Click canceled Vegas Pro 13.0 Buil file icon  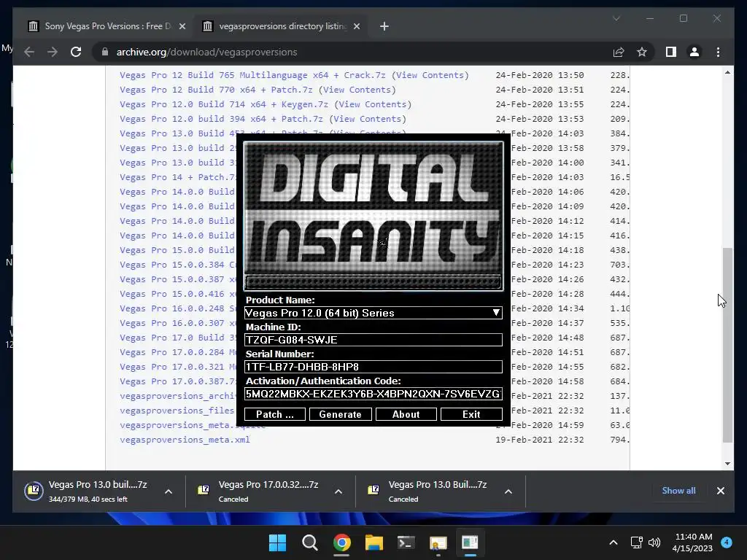pyautogui.click(x=373, y=489)
